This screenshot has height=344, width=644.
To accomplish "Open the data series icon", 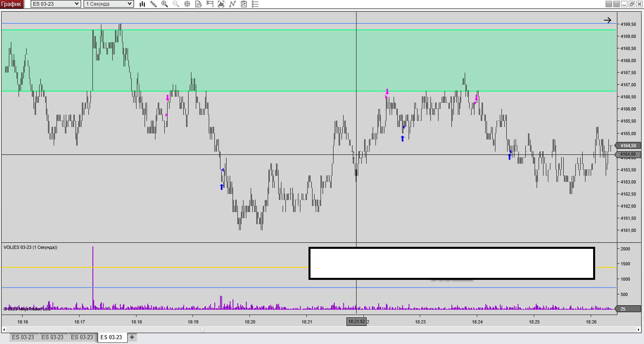I will [x=221, y=4].
